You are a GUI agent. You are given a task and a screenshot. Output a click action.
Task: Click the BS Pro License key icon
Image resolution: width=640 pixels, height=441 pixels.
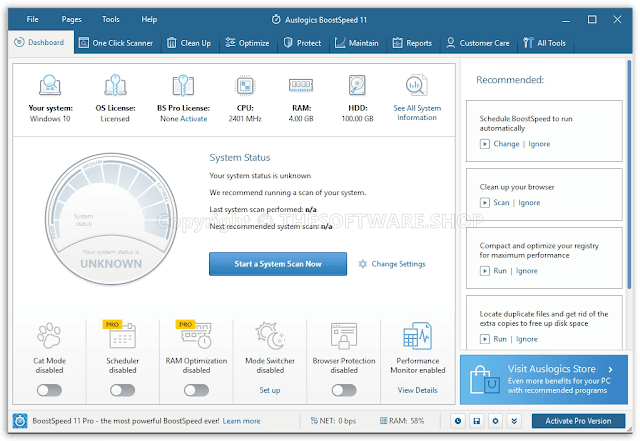pyautogui.click(x=183, y=85)
